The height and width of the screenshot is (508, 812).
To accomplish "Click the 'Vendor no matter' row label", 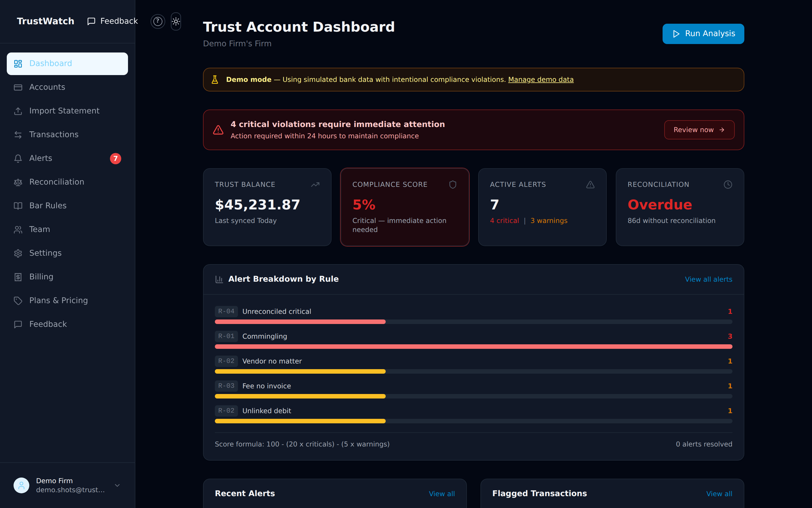I will coord(272,361).
